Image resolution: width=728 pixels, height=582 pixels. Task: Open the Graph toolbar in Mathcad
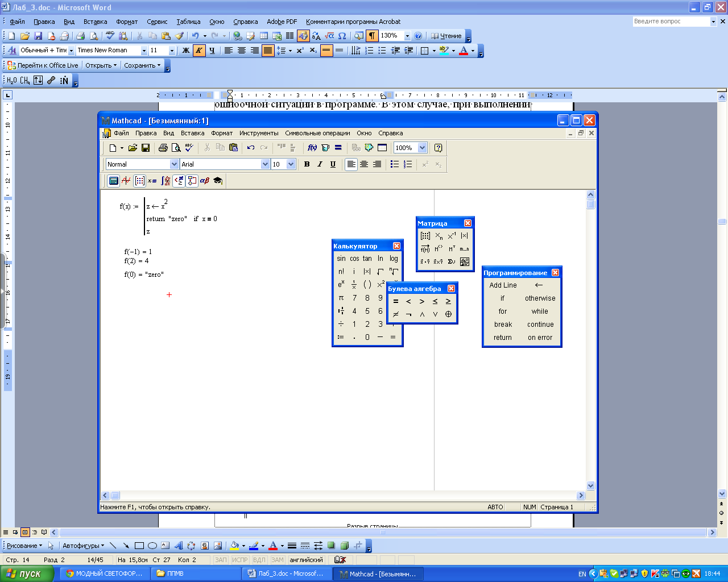click(x=126, y=181)
